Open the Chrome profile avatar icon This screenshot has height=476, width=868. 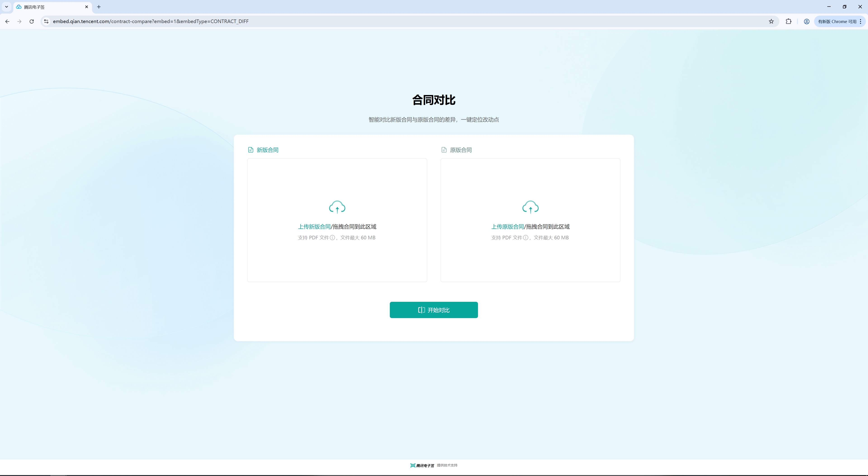coord(807,21)
